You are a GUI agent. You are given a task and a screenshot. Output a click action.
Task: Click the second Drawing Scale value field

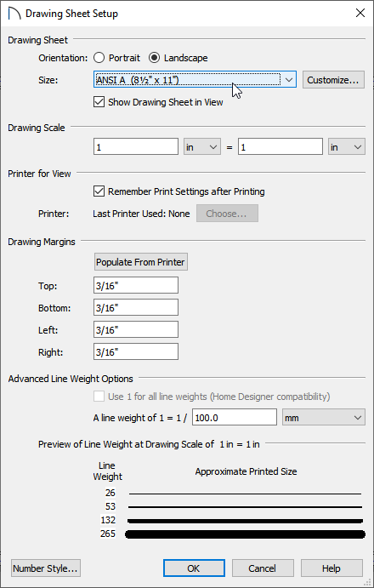(280, 146)
